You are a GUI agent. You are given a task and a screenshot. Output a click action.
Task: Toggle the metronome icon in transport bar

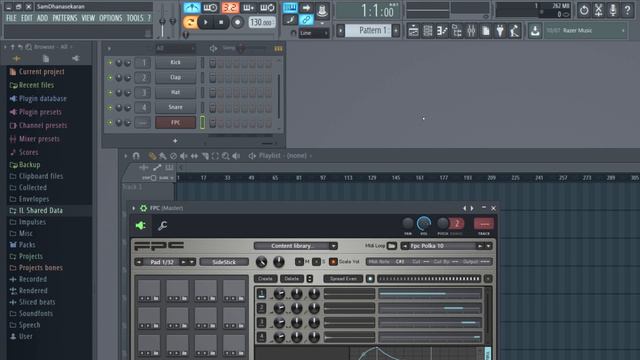(x=191, y=8)
